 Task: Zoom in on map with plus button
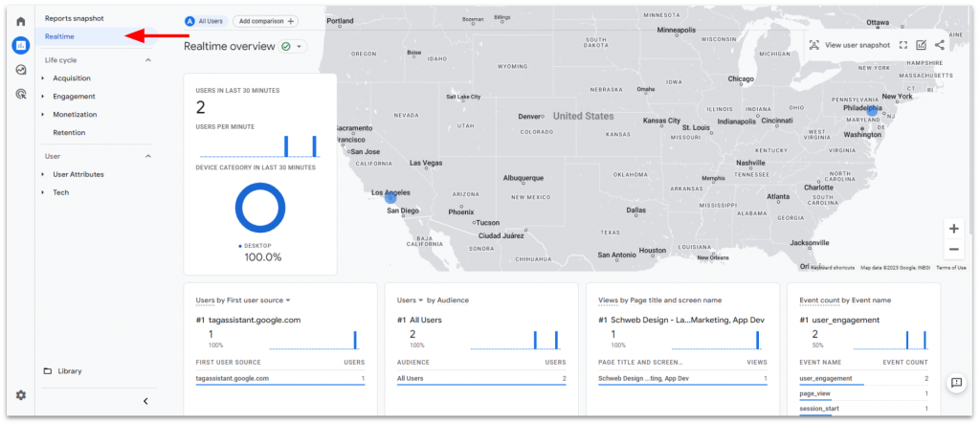953,229
